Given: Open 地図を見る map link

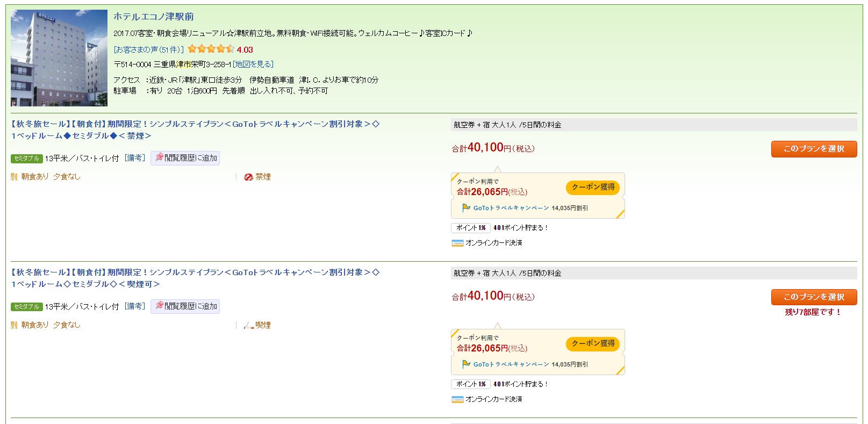Looking at the screenshot, I should point(253,64).
